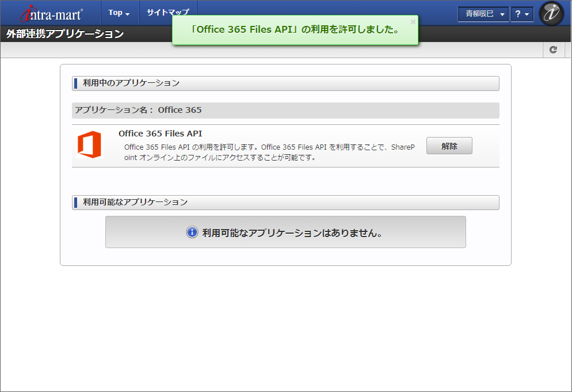Dismiss the green notification with x
Screen dimensions: 572x392
pyautogui.click(x=413, y=22)
